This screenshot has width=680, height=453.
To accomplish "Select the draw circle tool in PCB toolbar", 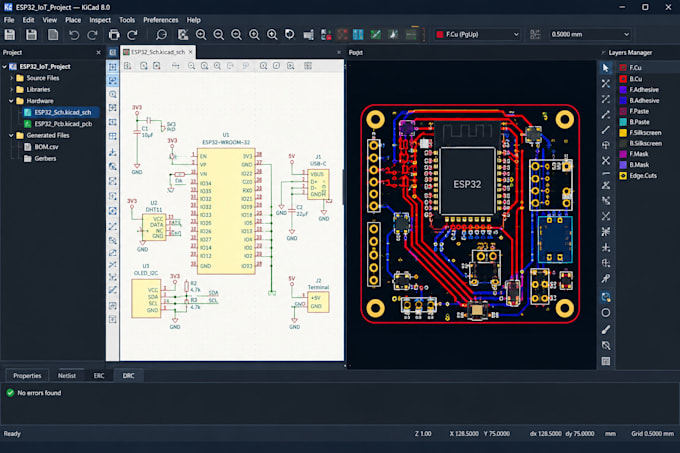I will coord(606,313).
